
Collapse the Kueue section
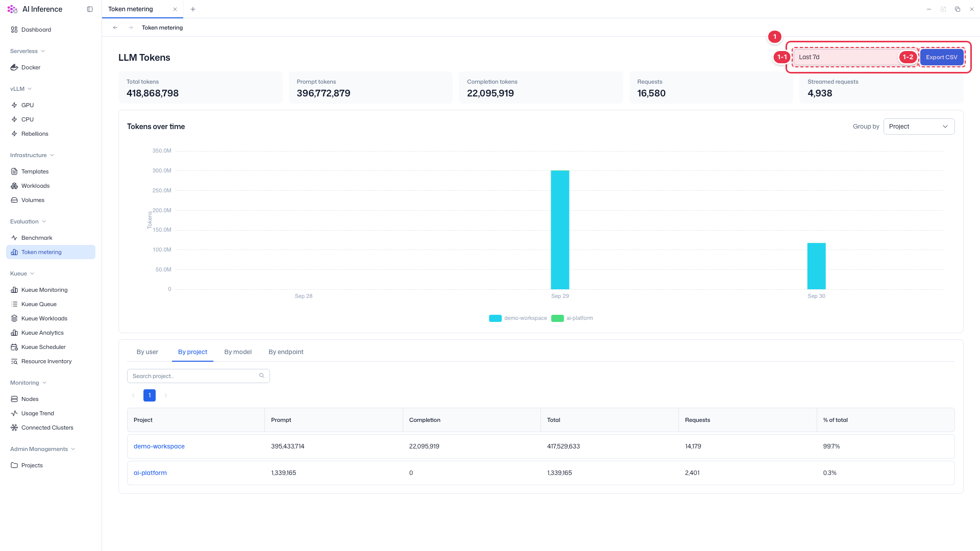tap(22, 273)
